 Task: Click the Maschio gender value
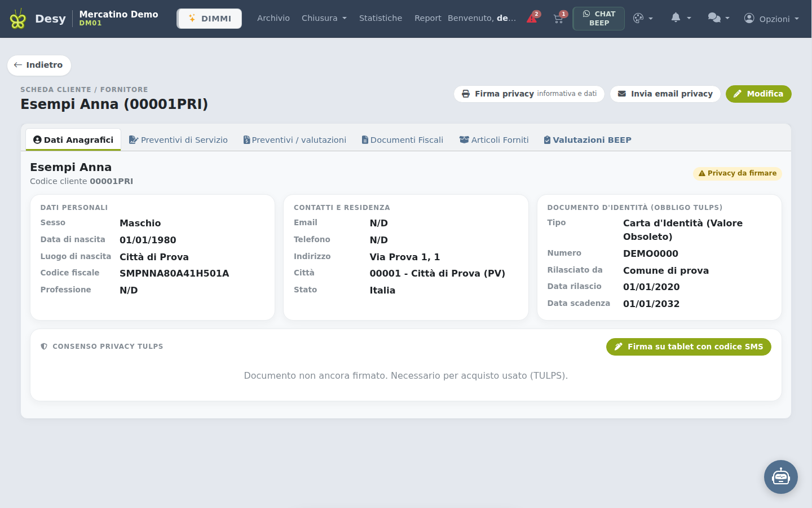[140, 223]
